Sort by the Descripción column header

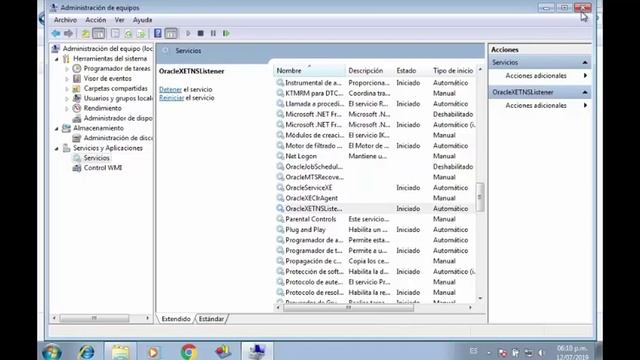point(369,71)
